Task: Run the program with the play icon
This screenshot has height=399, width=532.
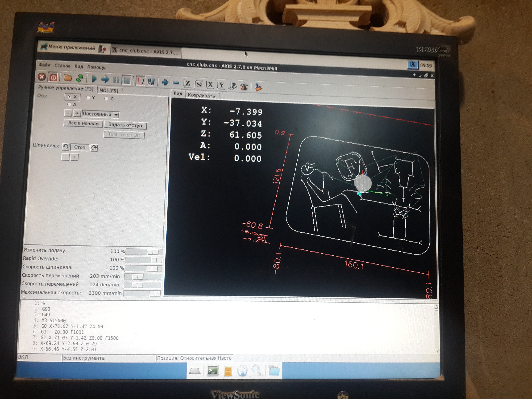Action: pos(94,79)
